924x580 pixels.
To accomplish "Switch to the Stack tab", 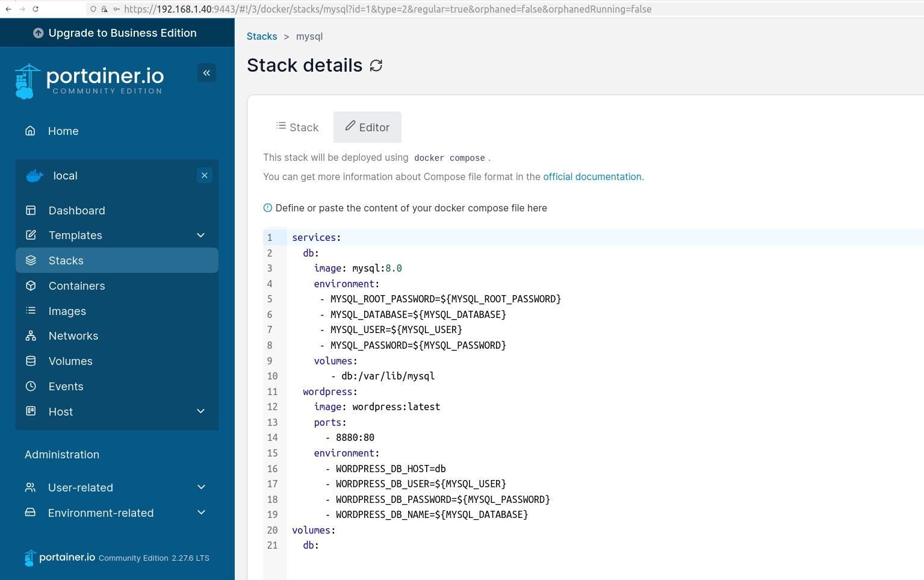I will [297, 127].
